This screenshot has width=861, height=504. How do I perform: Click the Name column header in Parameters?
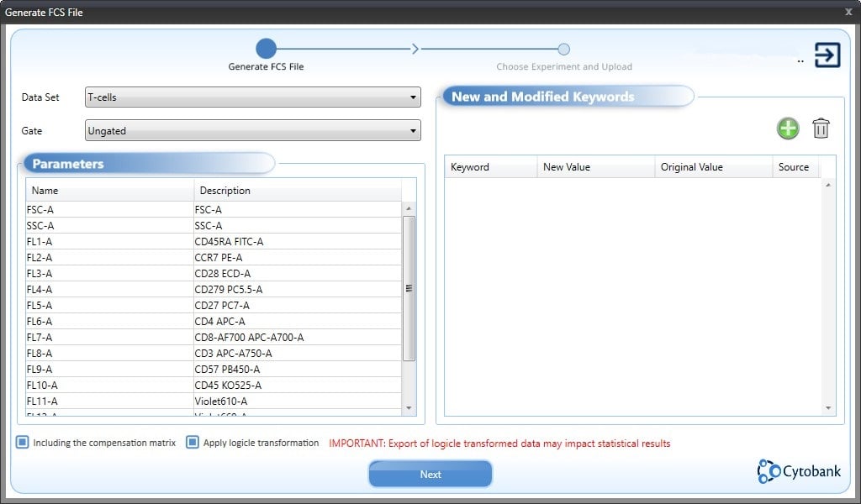pos(109,191)
